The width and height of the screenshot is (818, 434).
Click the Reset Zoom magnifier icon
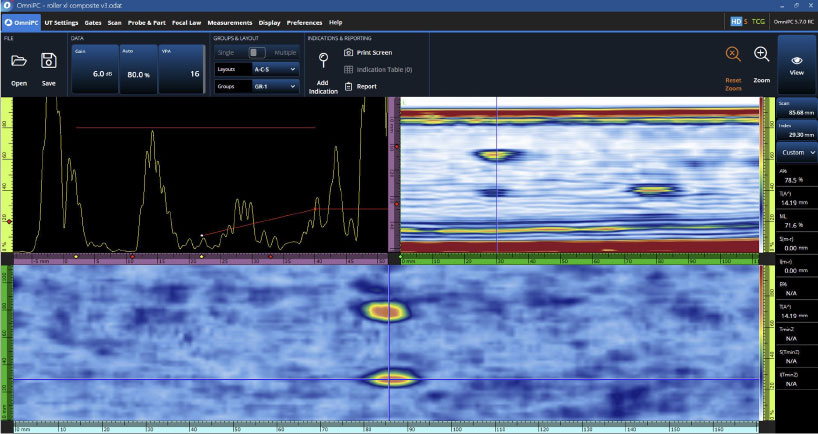click(x=733, y=55)
